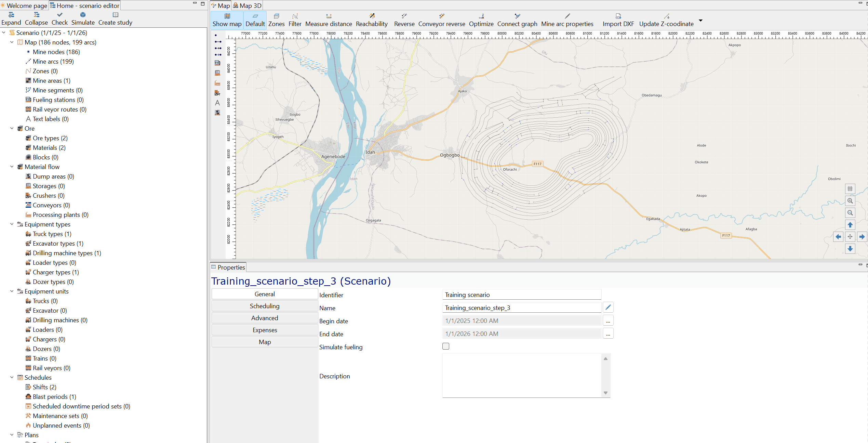Pan the map to the right
This screenshot has width=868, height=443.
862,237
